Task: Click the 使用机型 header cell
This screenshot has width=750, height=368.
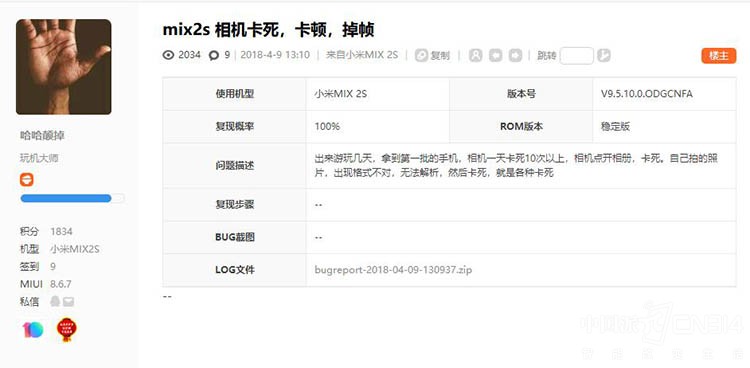Action: pyautogui.click(x=234, y=94)
